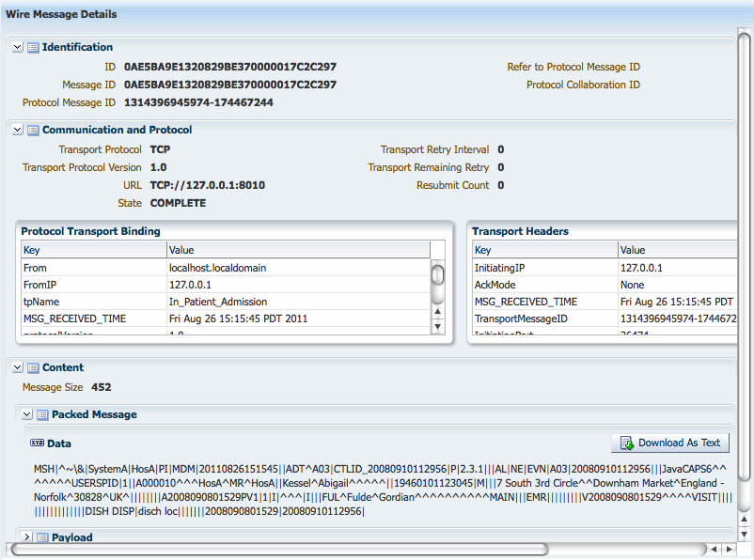
Task: Click the Protocol Transport Binding panel title
Action: click(x=90, y=231)
